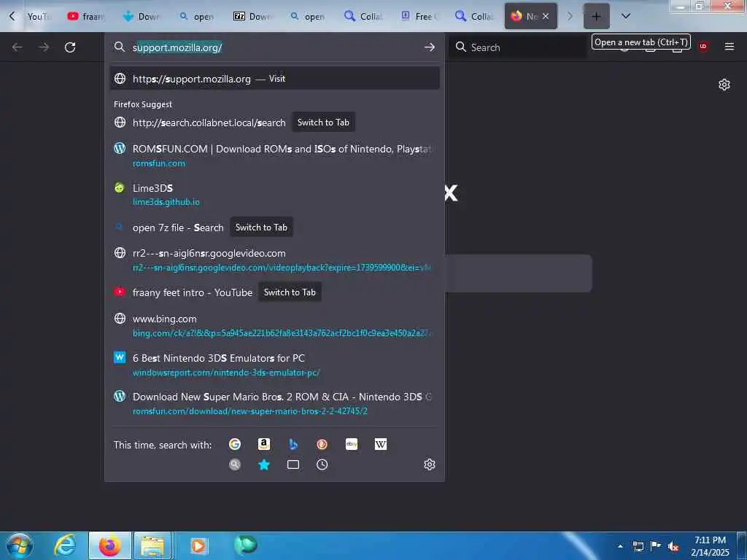
Task: Expand the list all tabs dropdown
Action: [626, 16]
